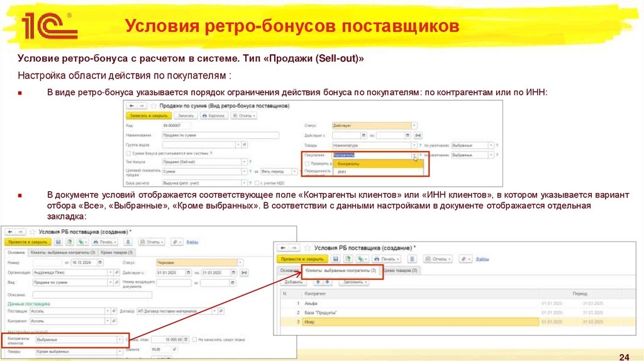
Task: Select row Альфа in contractors table
Action: [458, 304]
